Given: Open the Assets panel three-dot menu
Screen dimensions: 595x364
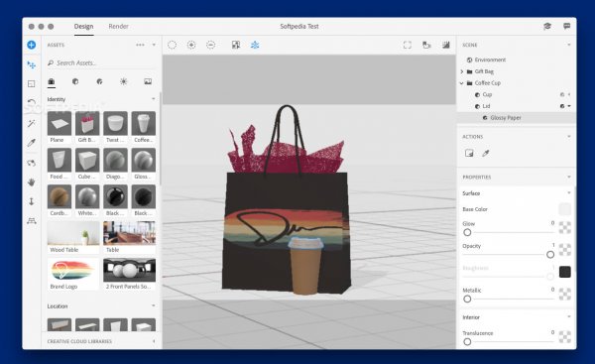Looking at the screenshot, I should point(140,45).
